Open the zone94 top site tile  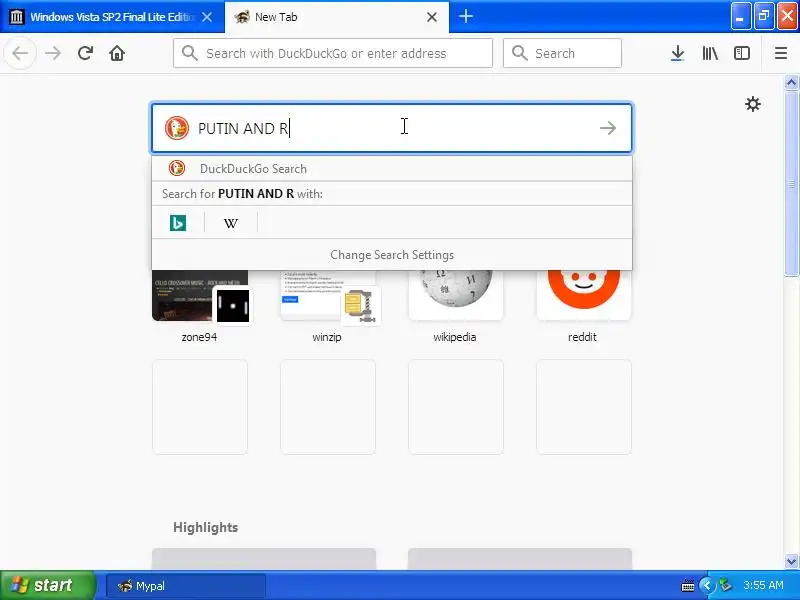coord(199,306)
